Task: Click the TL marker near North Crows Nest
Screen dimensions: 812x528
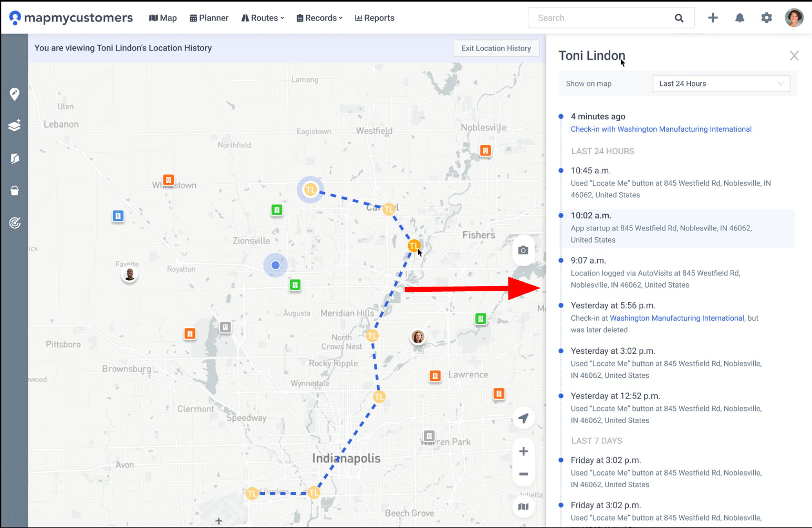Action: tap(372, 335)
